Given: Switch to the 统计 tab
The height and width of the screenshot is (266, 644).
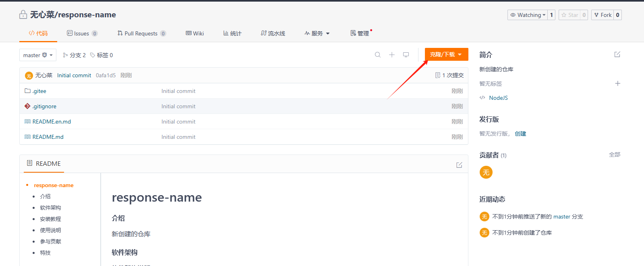Looking at the screenshot, I should click(x=232, y=33).
